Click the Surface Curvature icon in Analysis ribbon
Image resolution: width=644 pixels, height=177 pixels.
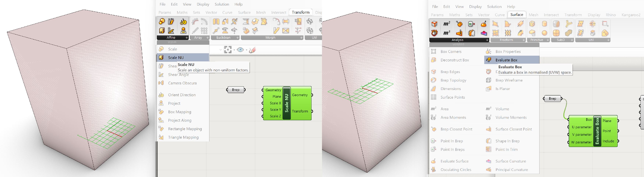point(484,33)
